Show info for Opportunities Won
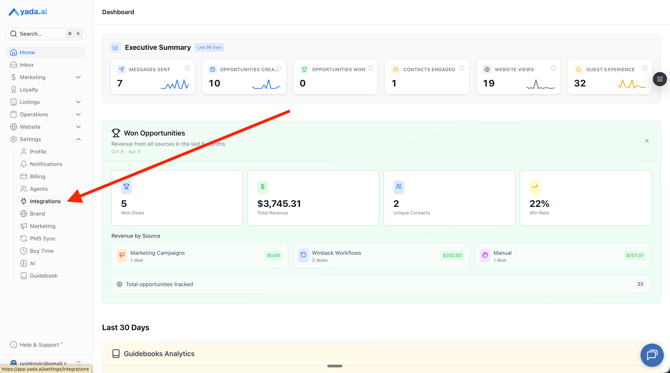This screenshot has height=373, width=670. click(x=370, y=68)
